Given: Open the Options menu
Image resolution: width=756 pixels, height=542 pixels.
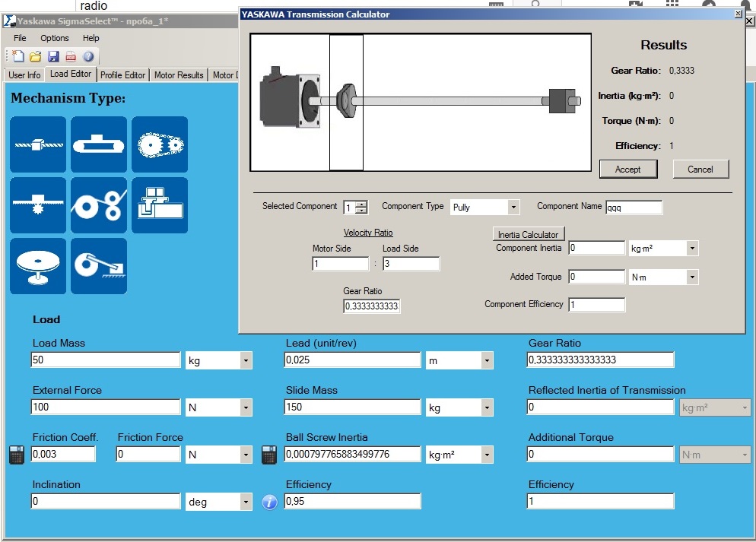Looking at the screenshot, I should tap(55, 38).
